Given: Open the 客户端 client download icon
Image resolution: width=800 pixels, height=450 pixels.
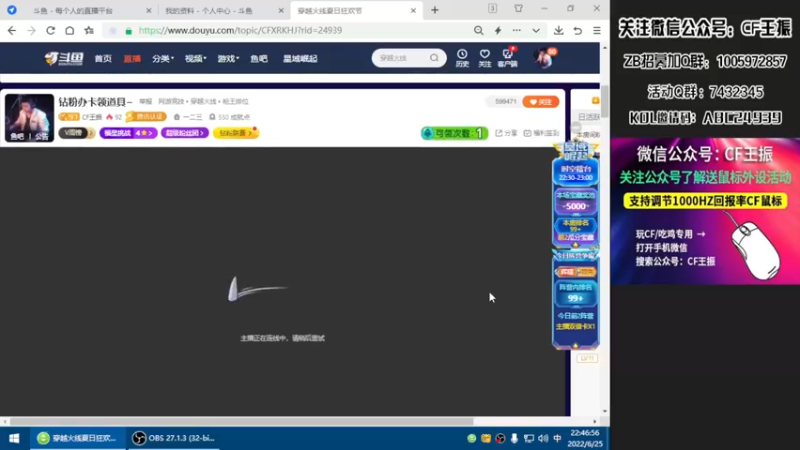Looking at the screenshot, I should click(x=507, y=58).
